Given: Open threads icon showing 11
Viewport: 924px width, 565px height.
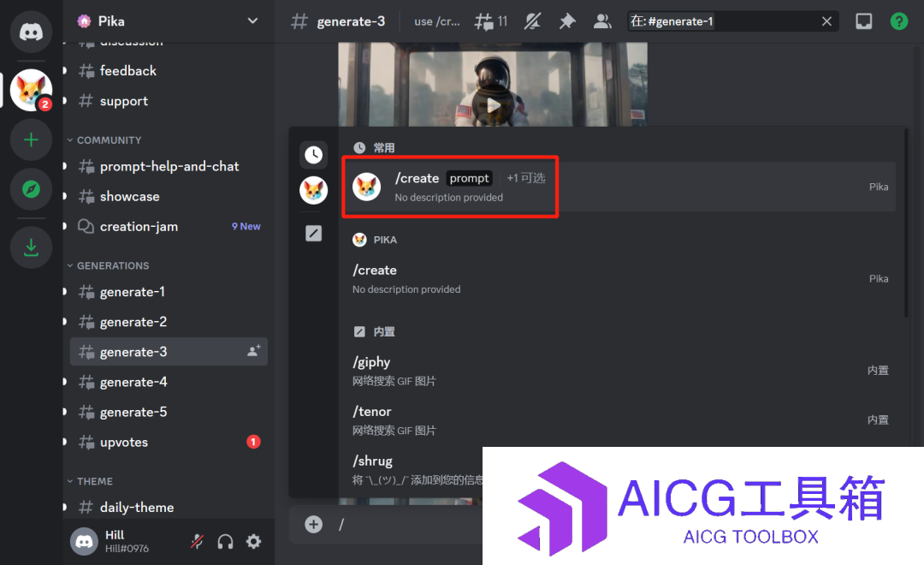Looking at the screenshot, I should 491,21.
